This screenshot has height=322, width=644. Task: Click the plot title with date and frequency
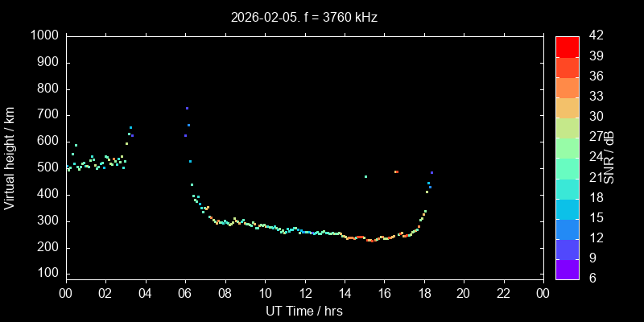click(x=303, y=16)
